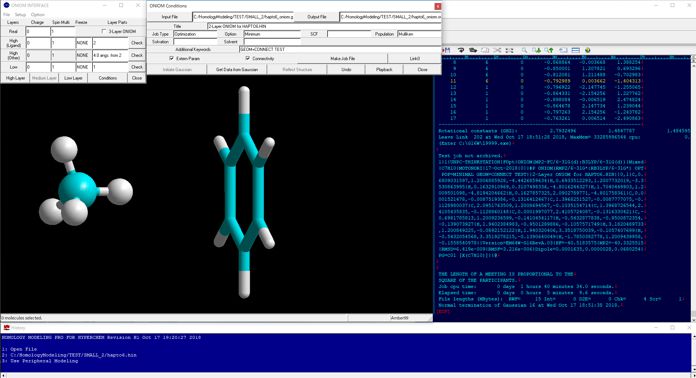Click the methane molecule's cyan carbon atom
The width and height of the screenshot is (696, 378).
click(77, 190)
